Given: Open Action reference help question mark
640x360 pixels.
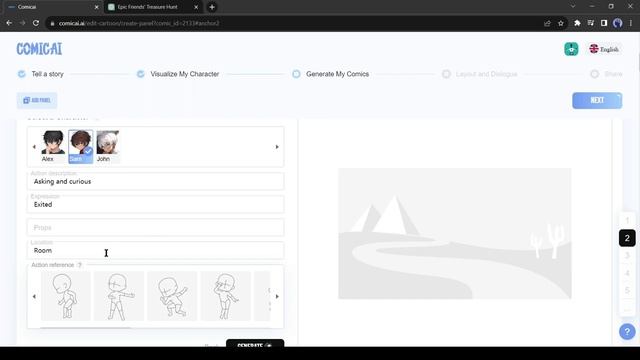Looking at the screenshot, I should pyautogui.click(x=80, y=265).
